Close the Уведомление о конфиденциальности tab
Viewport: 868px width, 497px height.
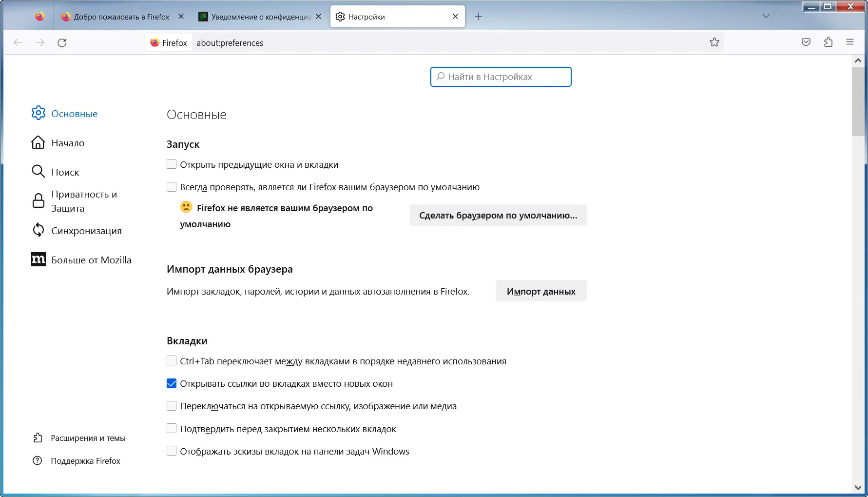pos(318,17)
